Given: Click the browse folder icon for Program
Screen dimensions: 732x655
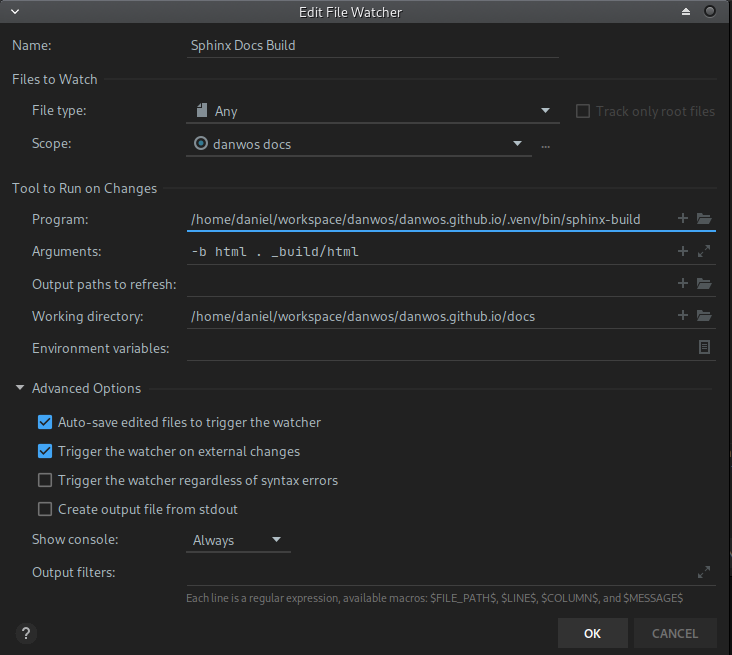Looking at the screenshot, I should click(704, 219).
